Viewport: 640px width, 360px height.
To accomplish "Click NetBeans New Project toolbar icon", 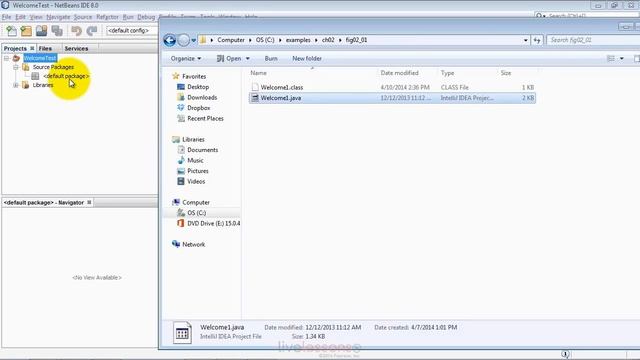I will 26,31.
